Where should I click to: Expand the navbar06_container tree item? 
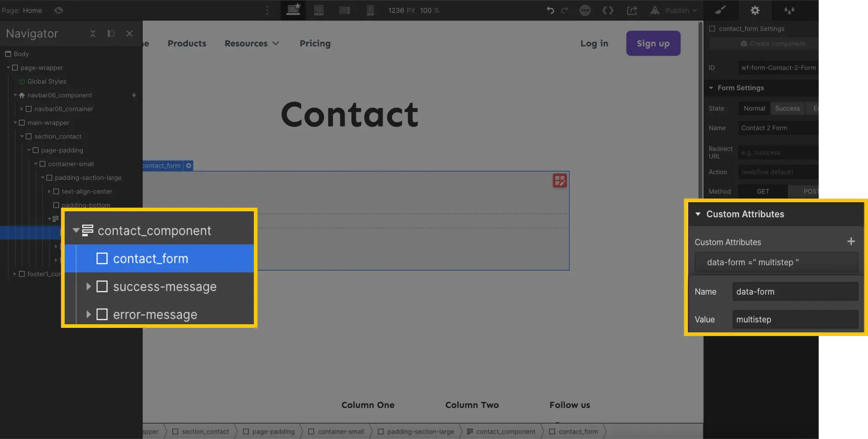pyautogui.click(x=21, y=109)
